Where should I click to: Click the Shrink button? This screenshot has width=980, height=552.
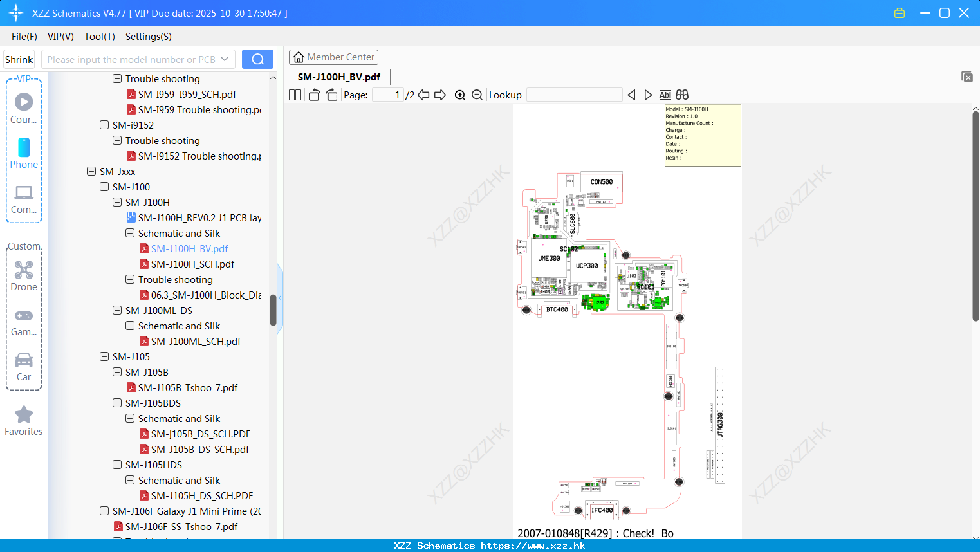point(19,59)
